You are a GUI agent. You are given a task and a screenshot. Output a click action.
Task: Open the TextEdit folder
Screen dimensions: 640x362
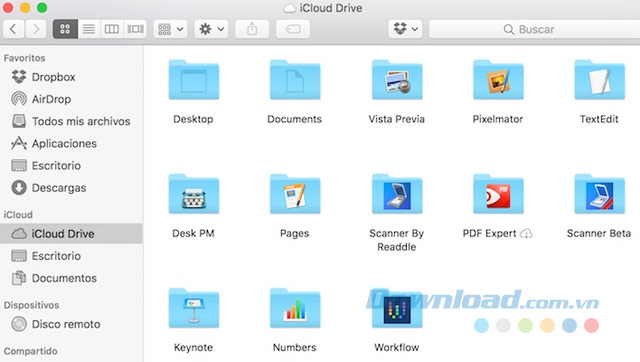(599, 80)
